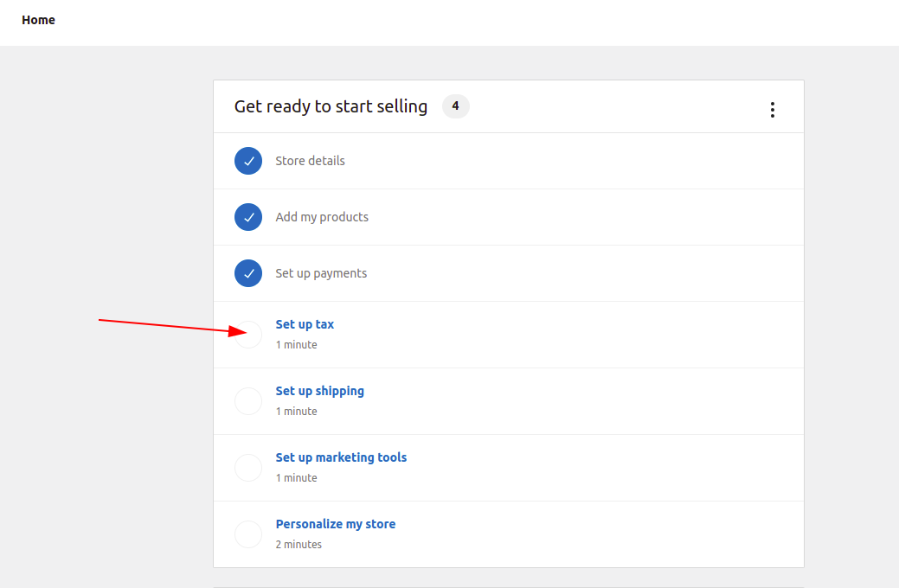Viewport: 899px width, 588px height.
Task: Click the 2 minutes estimate under Personalize my store
Action: tap(299, 545)
